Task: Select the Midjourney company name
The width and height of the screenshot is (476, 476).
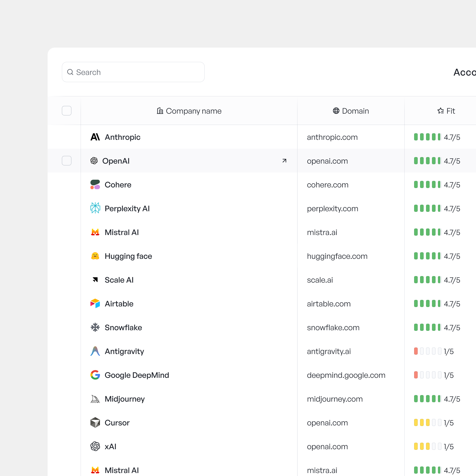Action: pos(125,399)
